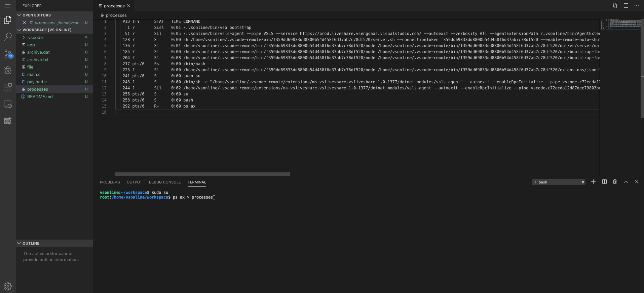Kill the terminal with trash icon
Image resolution: width=644 pixels, height=293 pixels.
[615, 182]
